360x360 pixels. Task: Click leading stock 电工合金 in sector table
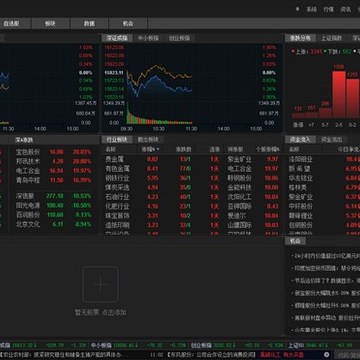240,169
